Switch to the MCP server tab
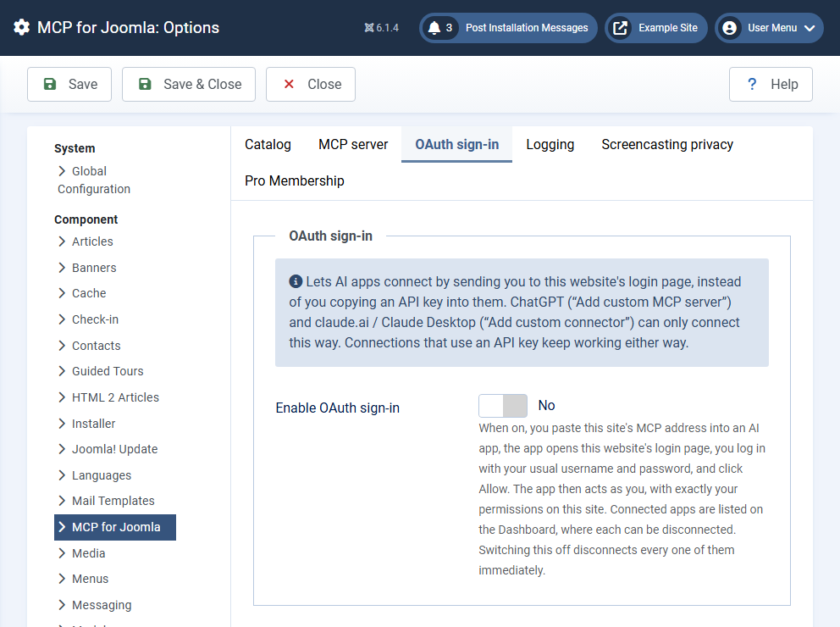The height and width of the screenshot is (627, 840). pos(353,144)
